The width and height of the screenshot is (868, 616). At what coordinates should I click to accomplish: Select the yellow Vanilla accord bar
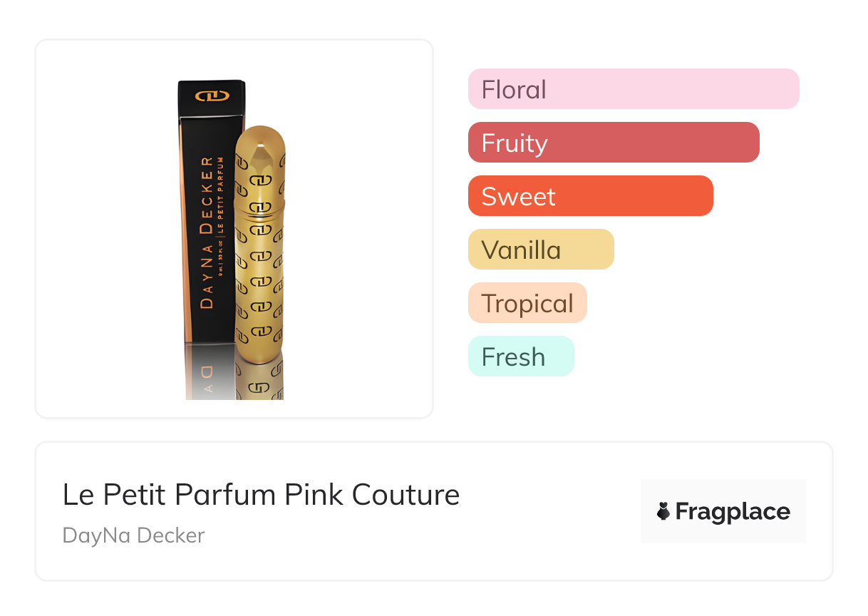tap(540, 250)
